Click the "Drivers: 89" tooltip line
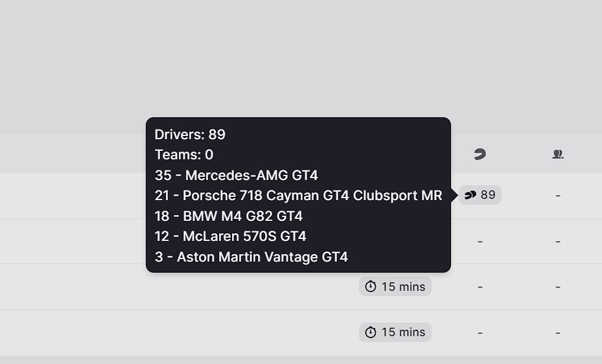602x364 pixels. click(x=190, y=135)
